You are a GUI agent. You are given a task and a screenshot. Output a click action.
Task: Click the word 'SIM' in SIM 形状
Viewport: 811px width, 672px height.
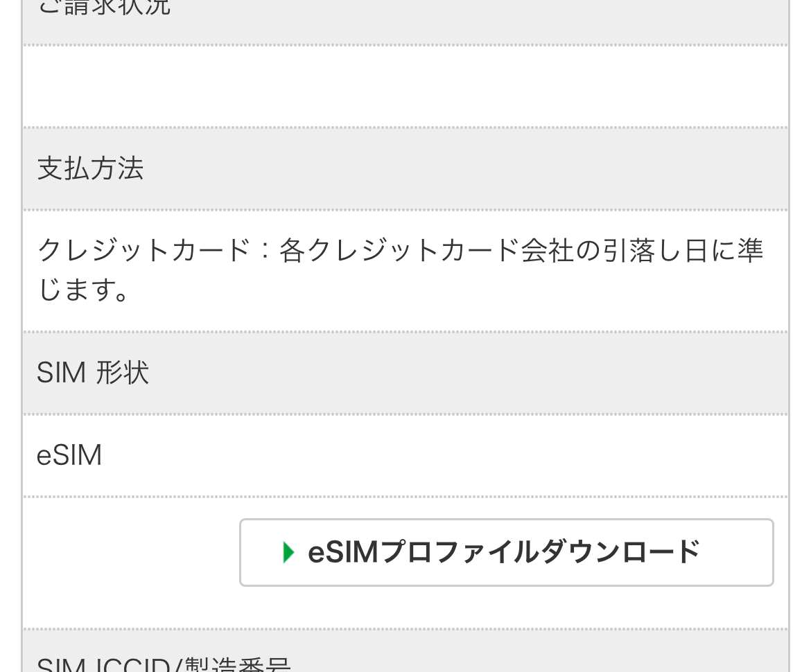coord(61,373)
